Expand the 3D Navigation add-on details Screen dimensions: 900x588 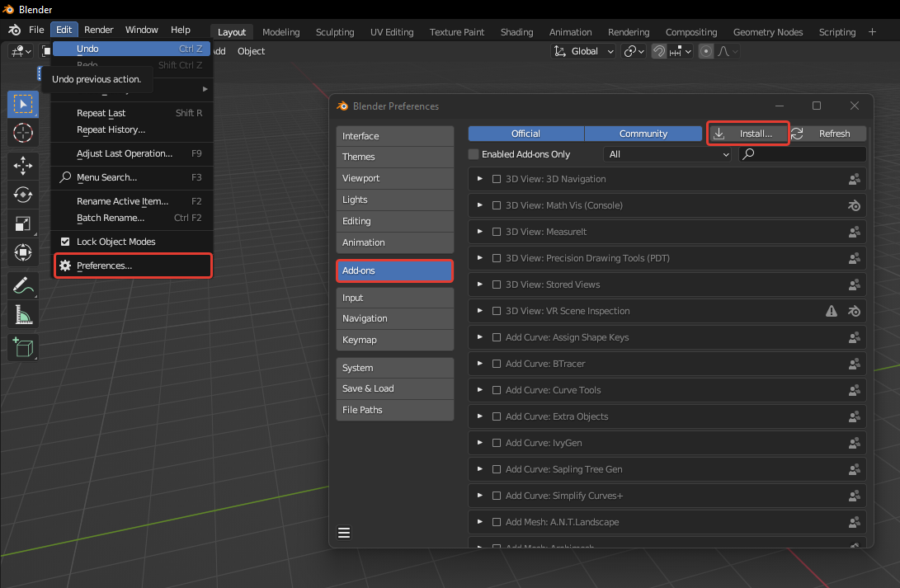(x=480, y=179)
